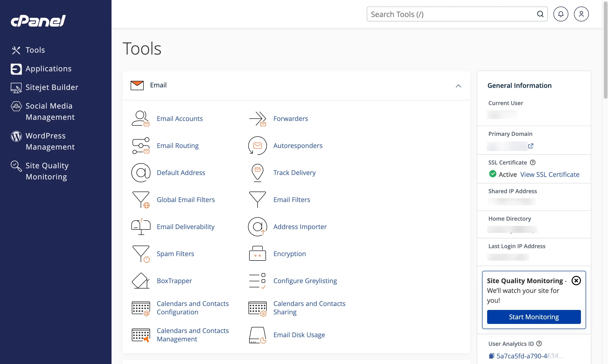
Task: Click the BoxTrapper icon
Action: tap(141, 281)
